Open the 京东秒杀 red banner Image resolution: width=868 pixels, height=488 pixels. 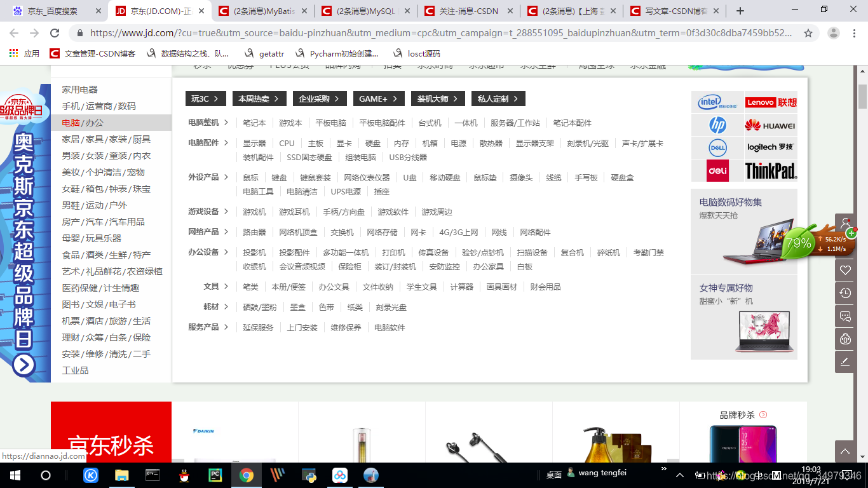point(111,432)
